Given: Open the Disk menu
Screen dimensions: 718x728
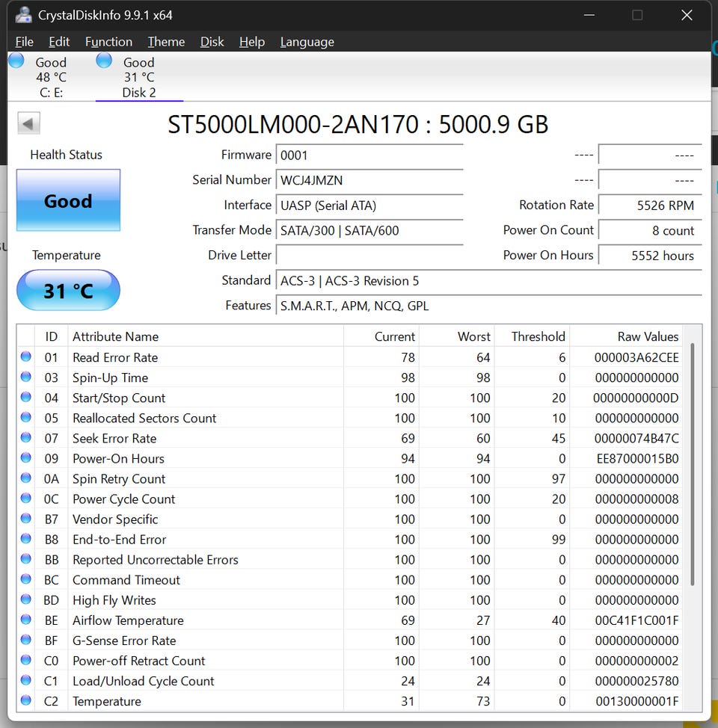Looking at the screenshot, I should [x=212, y=42].
